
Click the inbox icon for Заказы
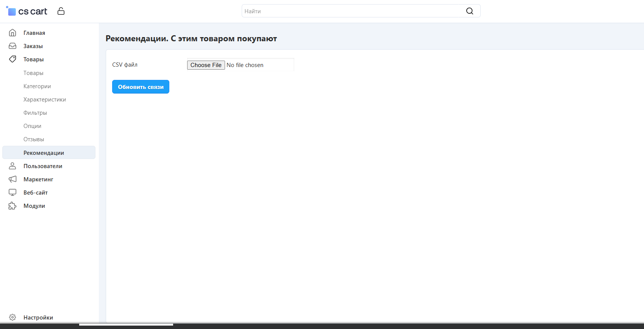(x=13, y=46)
